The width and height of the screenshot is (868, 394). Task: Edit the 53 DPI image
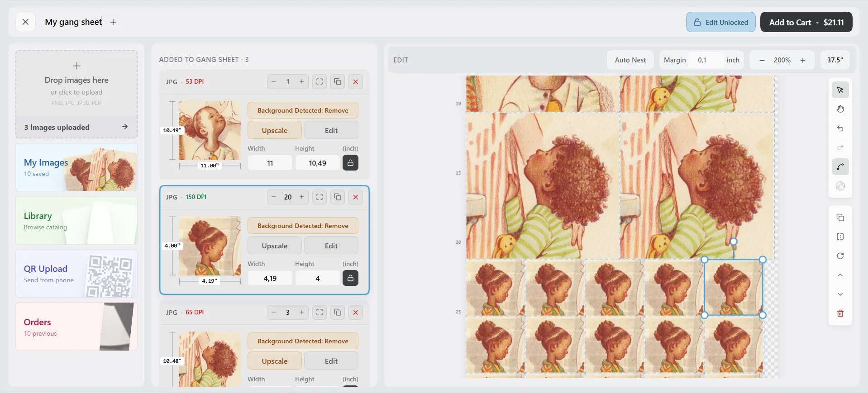click(331, 130)
